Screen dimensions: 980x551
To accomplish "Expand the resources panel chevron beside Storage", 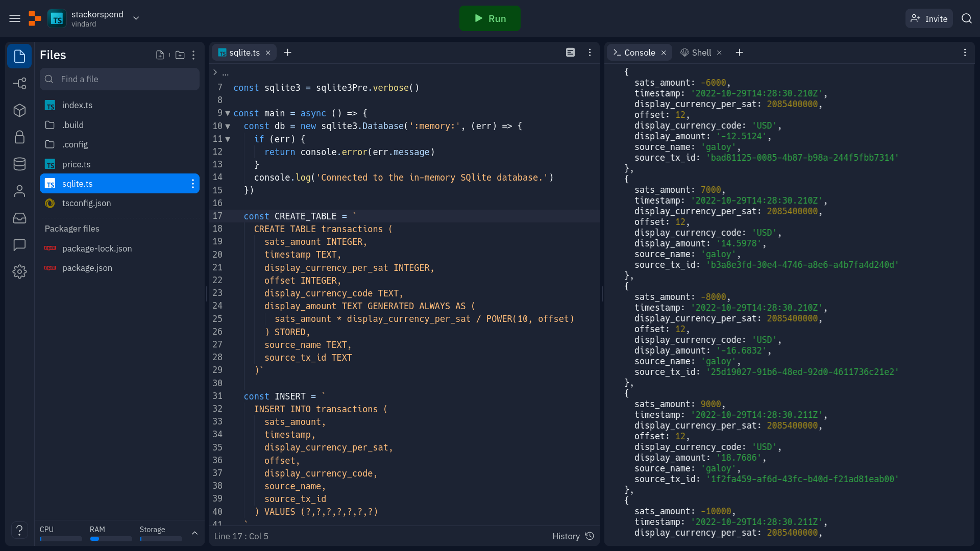I will click(194, 533).
